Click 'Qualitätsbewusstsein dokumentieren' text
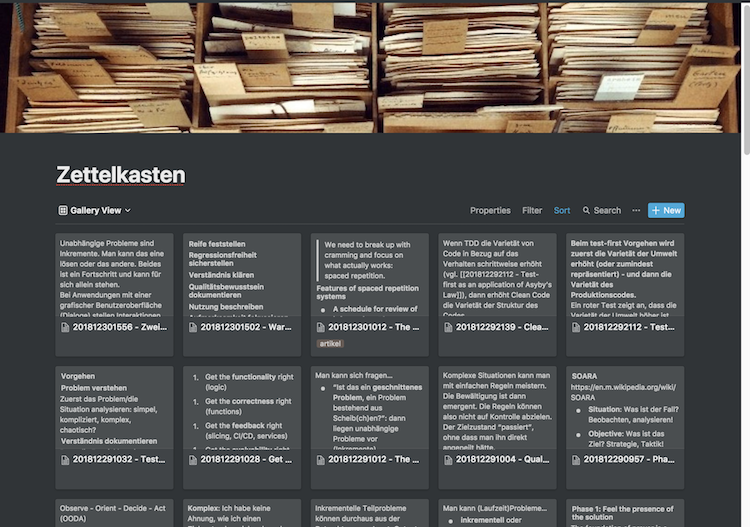Viewport: 750px width, 527px height. pyautogui.click(x=226, y=291)
